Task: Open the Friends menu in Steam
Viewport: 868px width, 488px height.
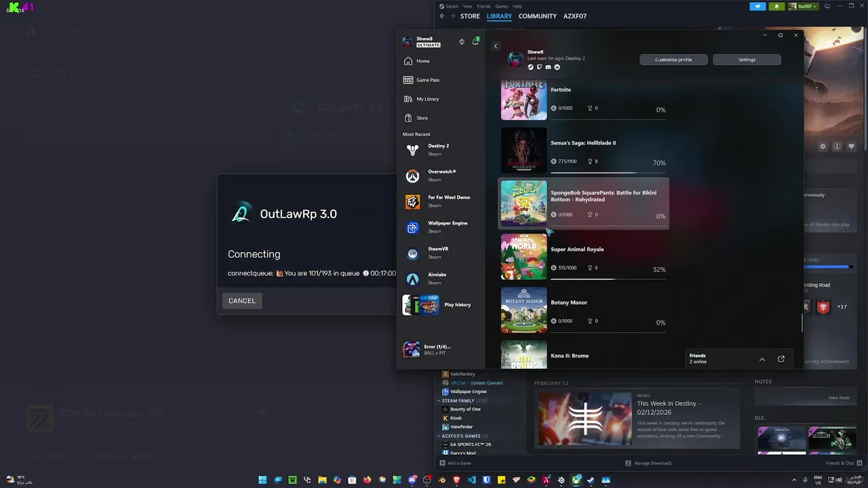Action: click(484, 6)
